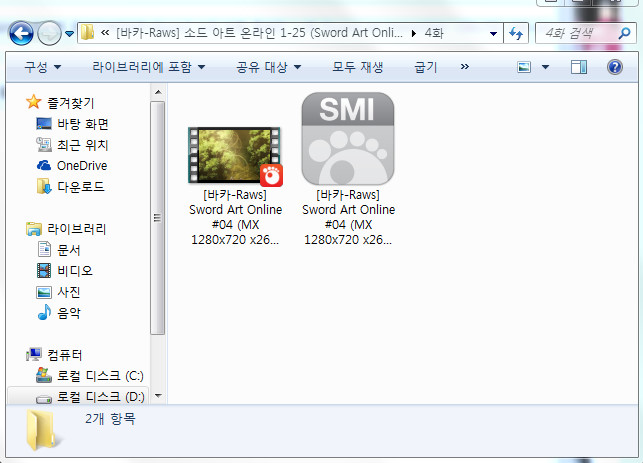The height and width of the screenshot is (463, 643).
Task: Open 로컬 디스크 (C:)
Action: pos(100,376)
